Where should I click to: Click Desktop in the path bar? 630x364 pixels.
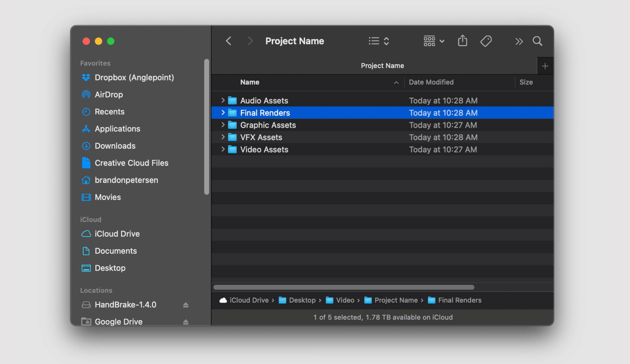pyautogui.click(x=297, y=300)
